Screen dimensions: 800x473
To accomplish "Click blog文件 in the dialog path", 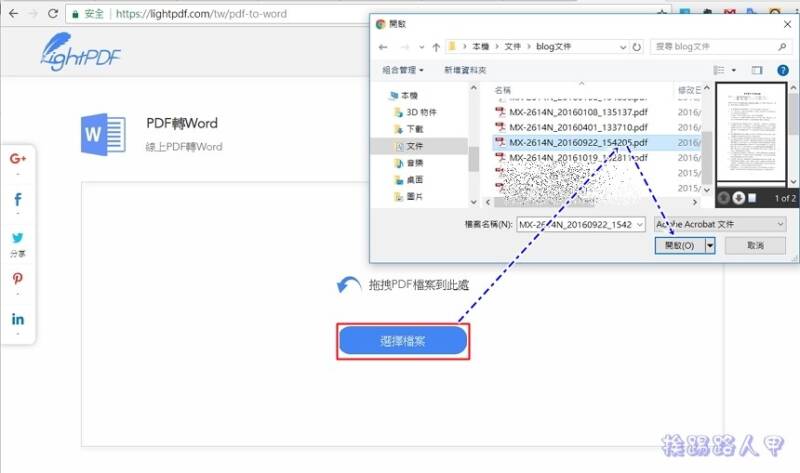I will coord(554,46).
